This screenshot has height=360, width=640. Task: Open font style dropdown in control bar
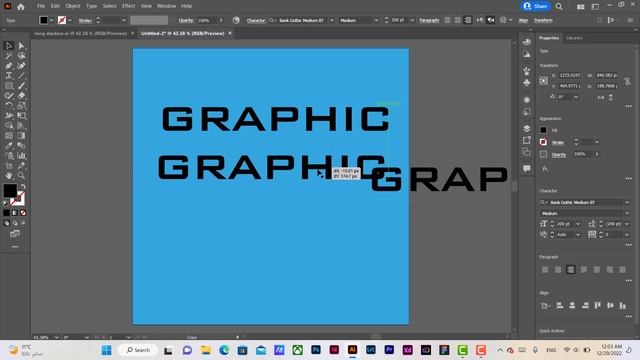[x=376, y=20]
